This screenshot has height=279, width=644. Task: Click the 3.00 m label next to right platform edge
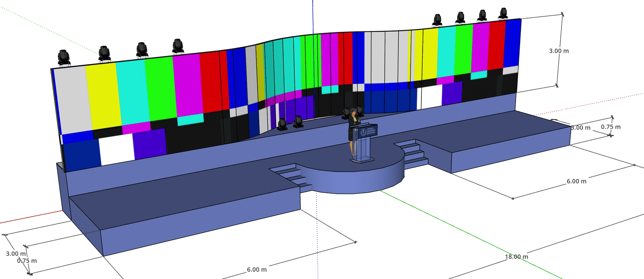581,128
